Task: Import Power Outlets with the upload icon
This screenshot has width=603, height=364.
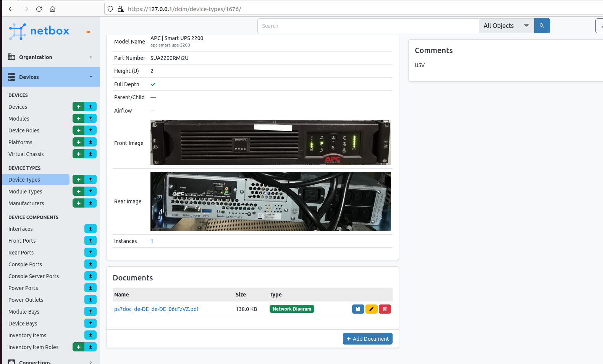Action: pyautogui.click(x=91, y=300)
